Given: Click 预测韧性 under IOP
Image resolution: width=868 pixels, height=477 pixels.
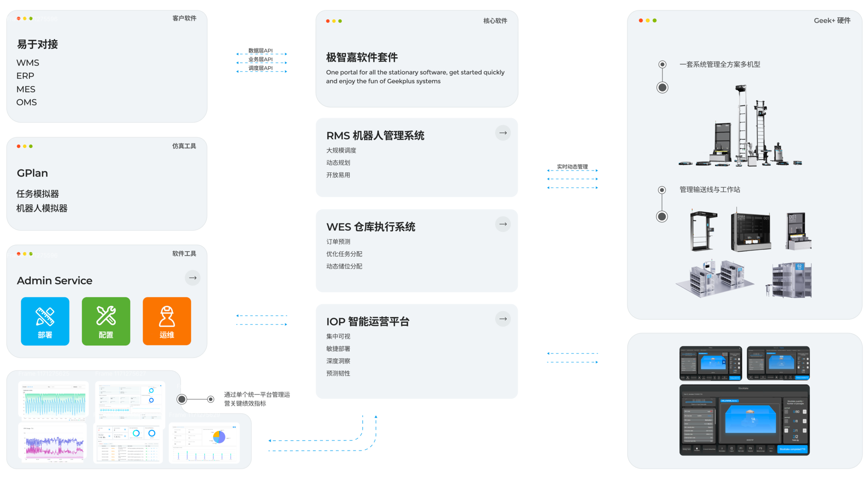Looking at the screenshot, I should click(338, 373).
